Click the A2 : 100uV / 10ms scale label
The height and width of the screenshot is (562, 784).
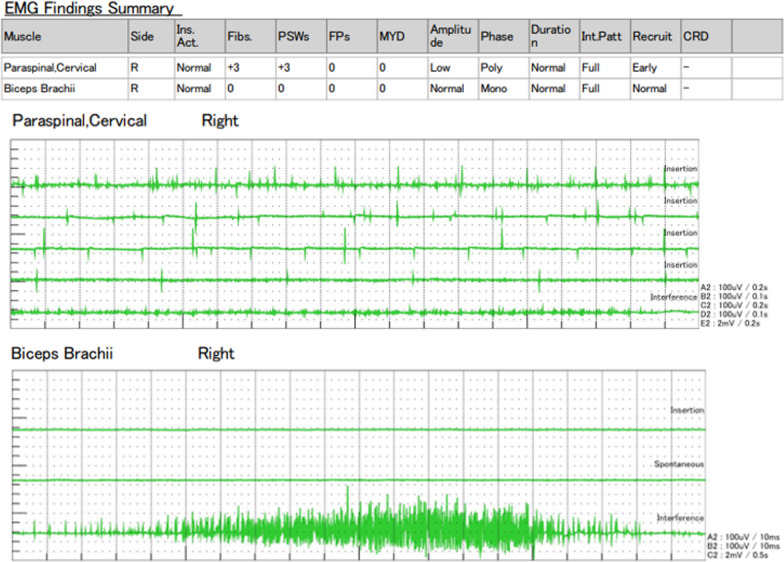(x=744, y=537)
